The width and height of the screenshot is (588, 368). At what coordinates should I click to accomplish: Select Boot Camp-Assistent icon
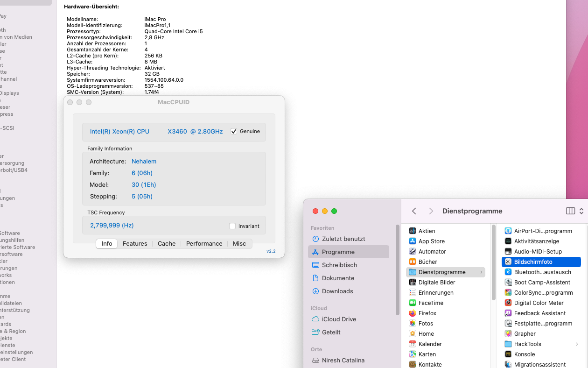pyautogui.click(x=508, y=283)
